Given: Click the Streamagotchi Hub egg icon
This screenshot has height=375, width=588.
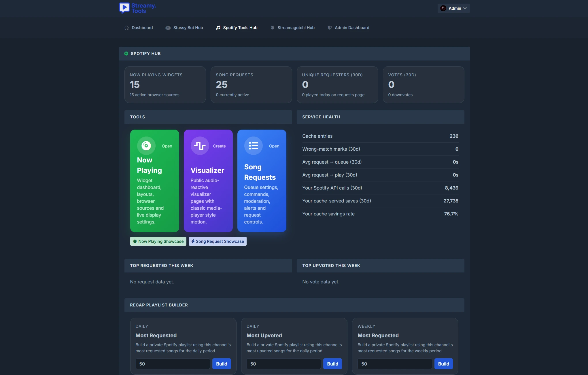Looking at the screenshot, I should pyautogui.click(x=272, y=28).
